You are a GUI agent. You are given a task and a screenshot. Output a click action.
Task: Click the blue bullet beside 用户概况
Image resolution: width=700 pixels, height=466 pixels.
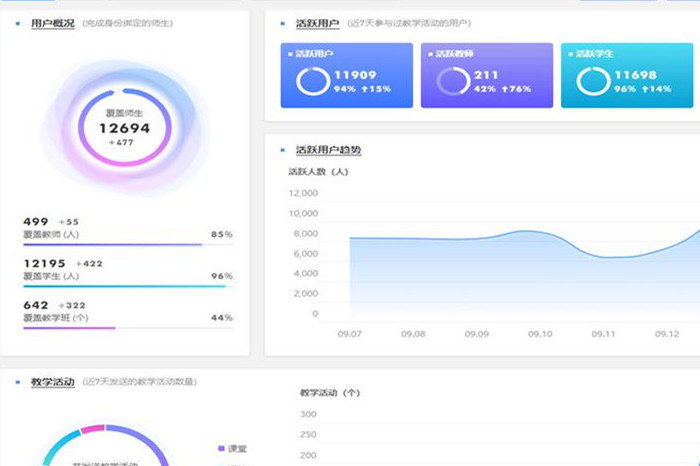coord(17,22)
